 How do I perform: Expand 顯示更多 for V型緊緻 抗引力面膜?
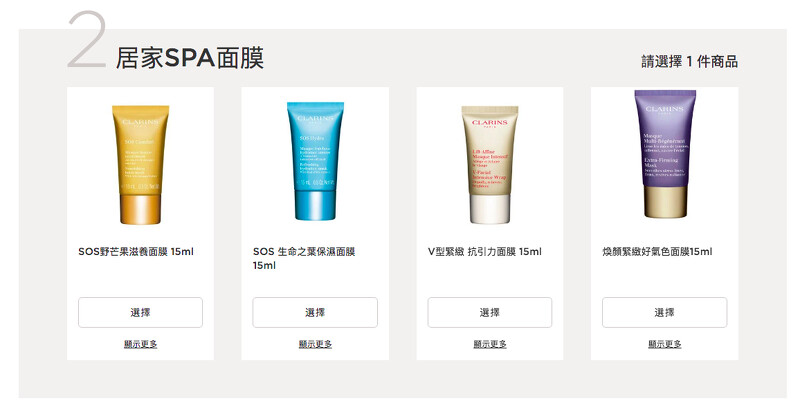(x=490, y=344)
